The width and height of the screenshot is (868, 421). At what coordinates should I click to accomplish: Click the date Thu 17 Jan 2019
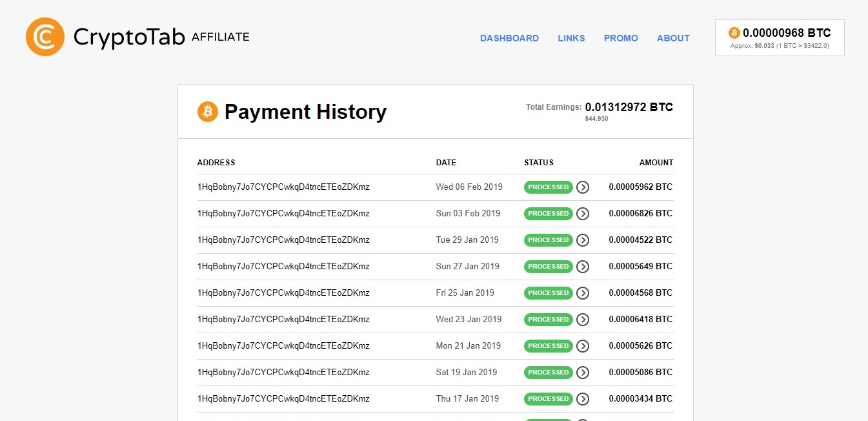tap(467, 399)
